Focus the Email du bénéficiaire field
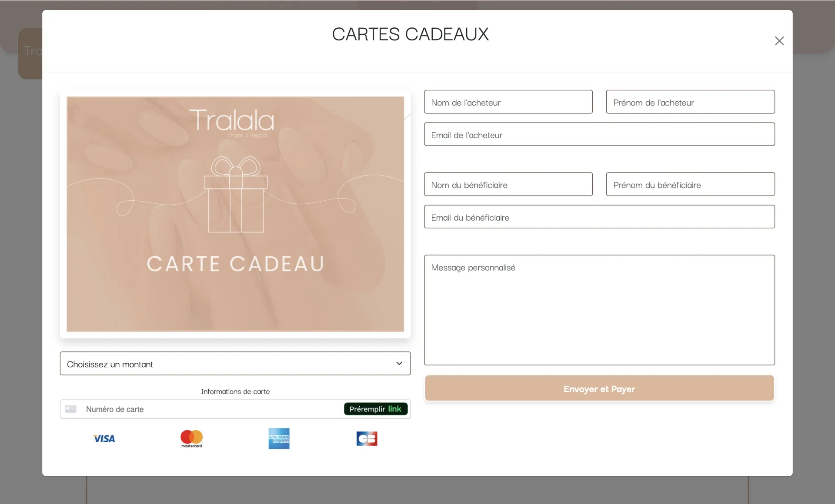Viewport: 835px width, 504px height. pos(599,217)
